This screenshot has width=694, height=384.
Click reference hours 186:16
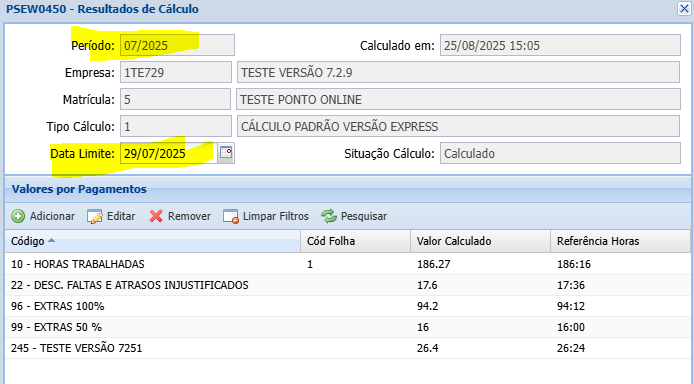tap(574, 264)
